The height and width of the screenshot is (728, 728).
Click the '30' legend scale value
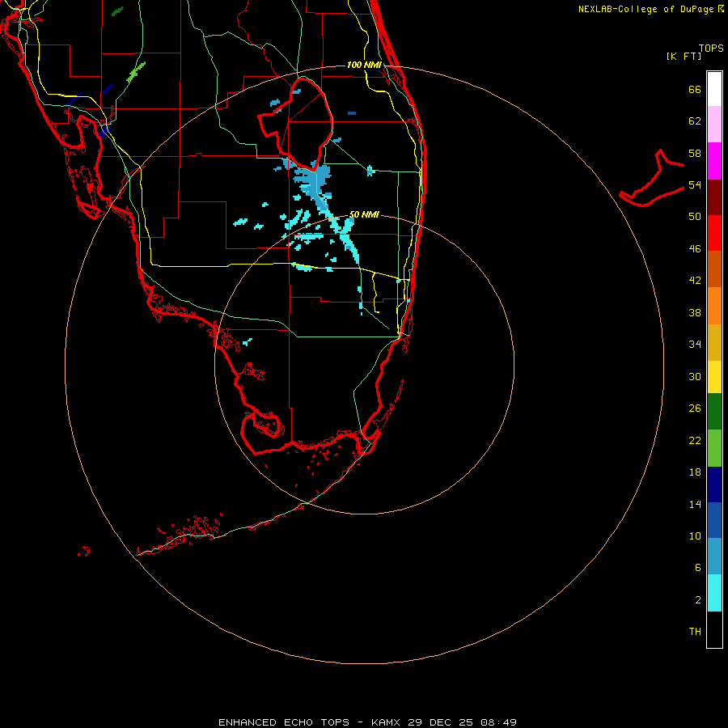tap(695, 376)
